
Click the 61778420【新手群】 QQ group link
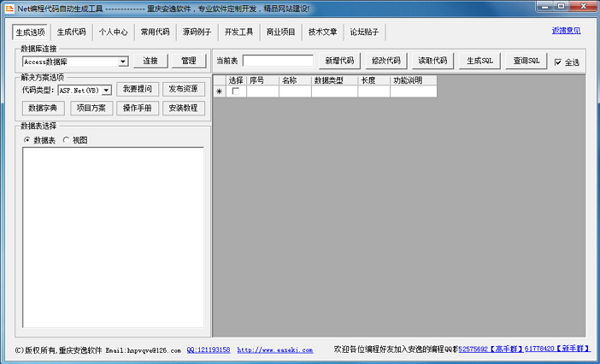557,349
